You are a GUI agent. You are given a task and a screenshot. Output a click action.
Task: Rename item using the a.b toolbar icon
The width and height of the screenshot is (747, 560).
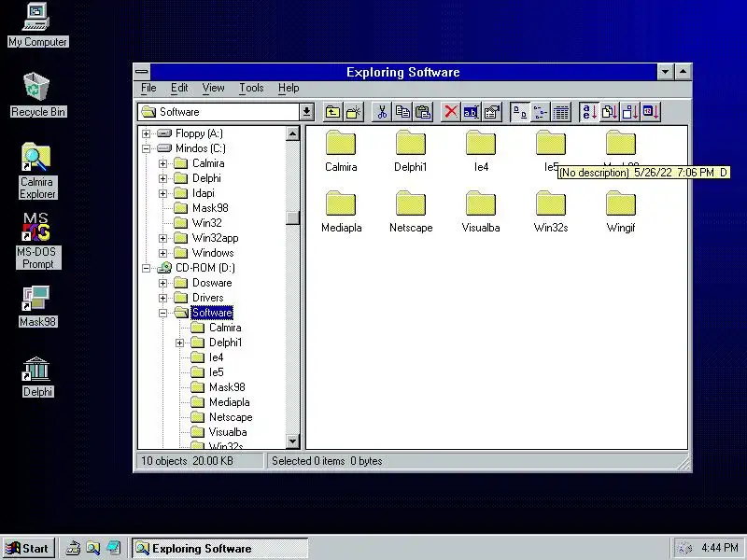[472, 112]
